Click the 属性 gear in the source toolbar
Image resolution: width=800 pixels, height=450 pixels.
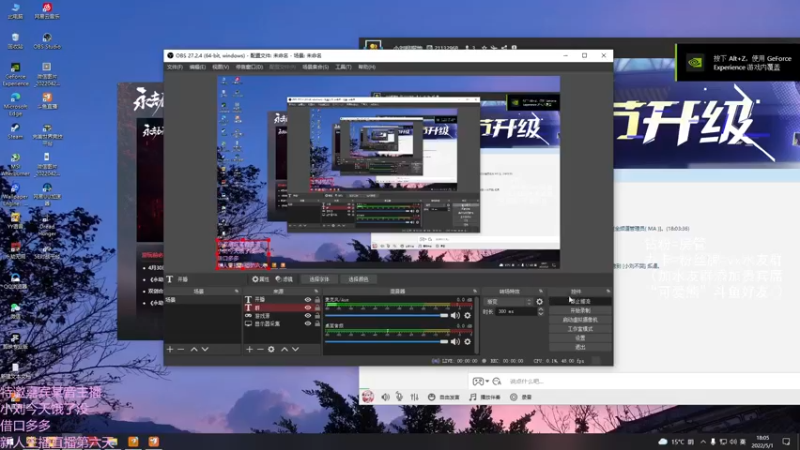(x=260, y=279)
